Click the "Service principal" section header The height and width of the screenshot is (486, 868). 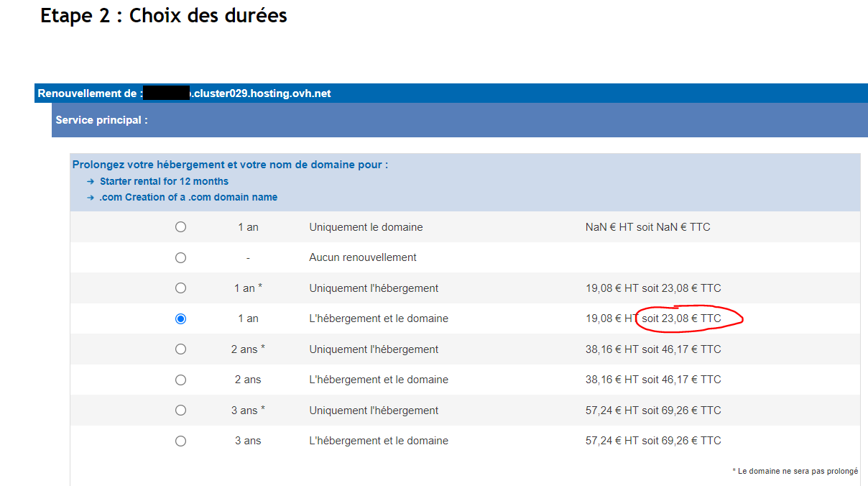pyautogui.click(x=102, y=120)
